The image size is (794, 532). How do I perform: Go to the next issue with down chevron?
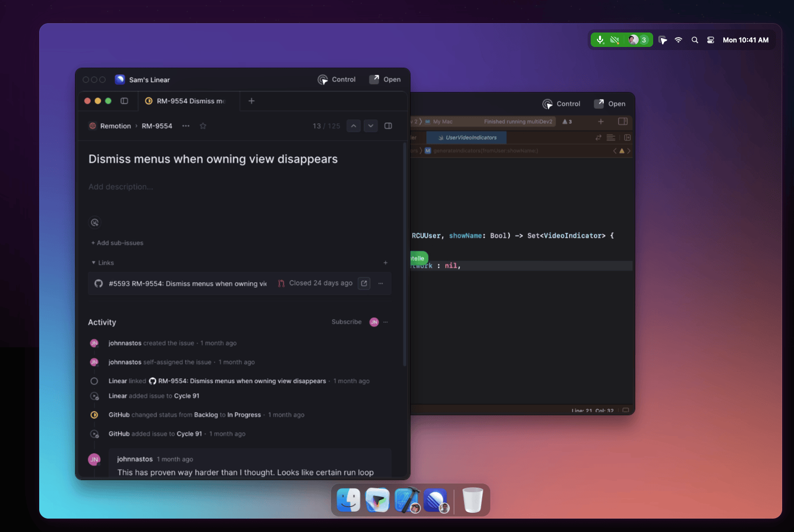coord(371,126)
